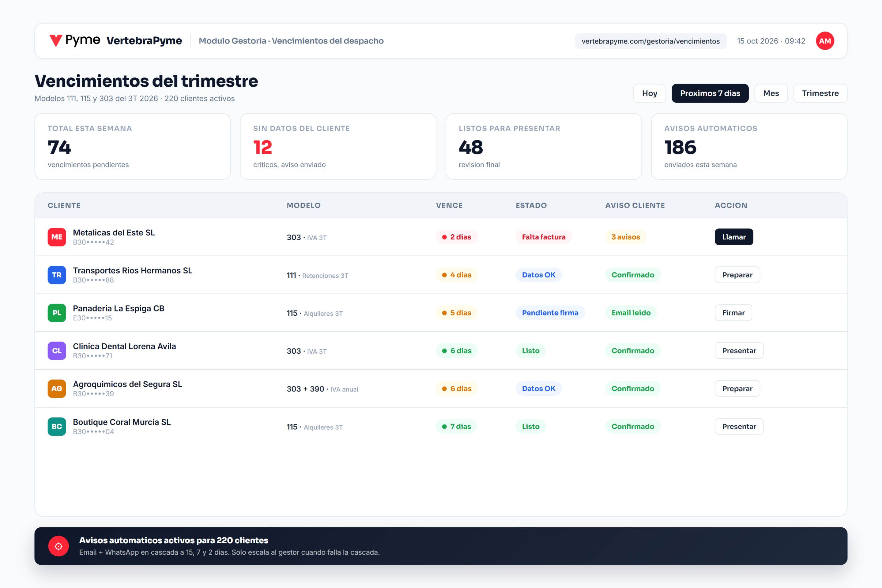Screen dimensions: 882x588
Task: Click Presentar for Boutique Coral Murcia
Action: coord(739,426)
